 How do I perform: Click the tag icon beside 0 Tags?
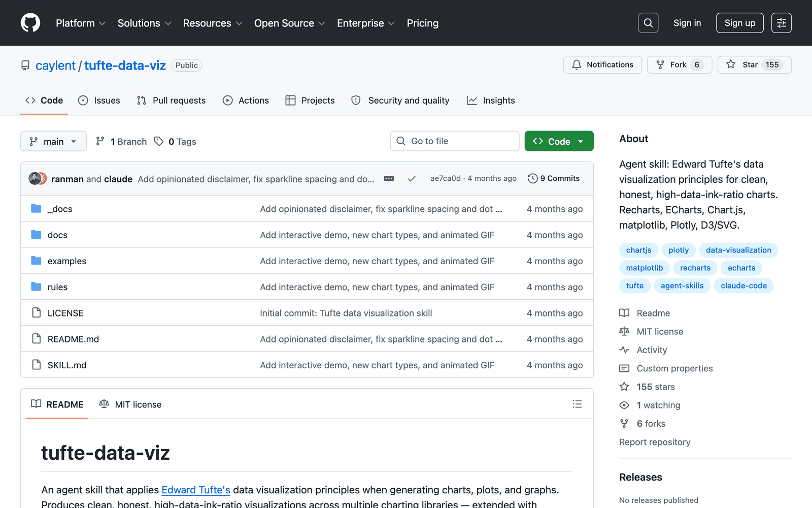pyautogui.click(x=159, y=141)
